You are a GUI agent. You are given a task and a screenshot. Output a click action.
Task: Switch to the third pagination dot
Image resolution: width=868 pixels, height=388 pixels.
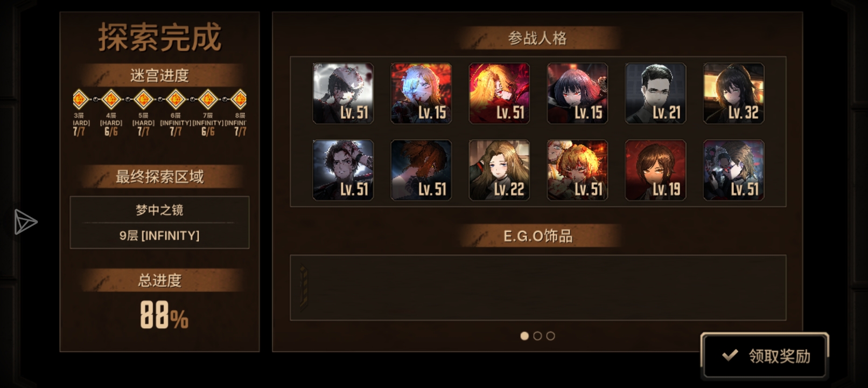click(x=550, y=336)
